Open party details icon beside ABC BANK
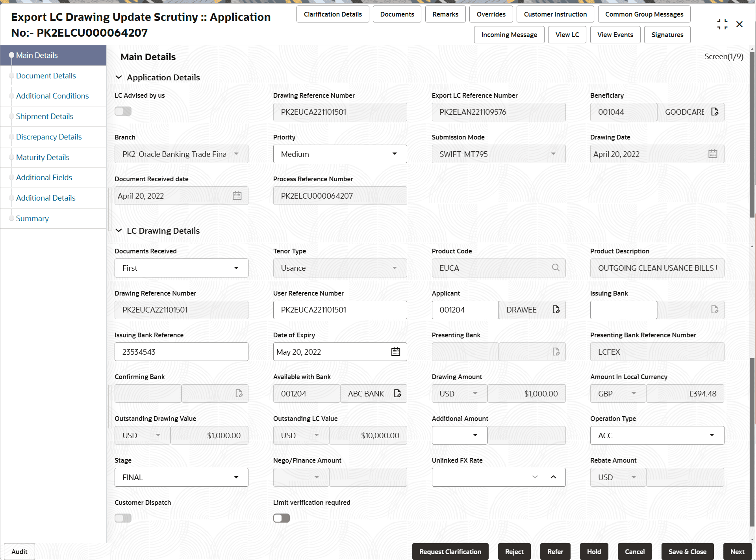 coord(397,393)
